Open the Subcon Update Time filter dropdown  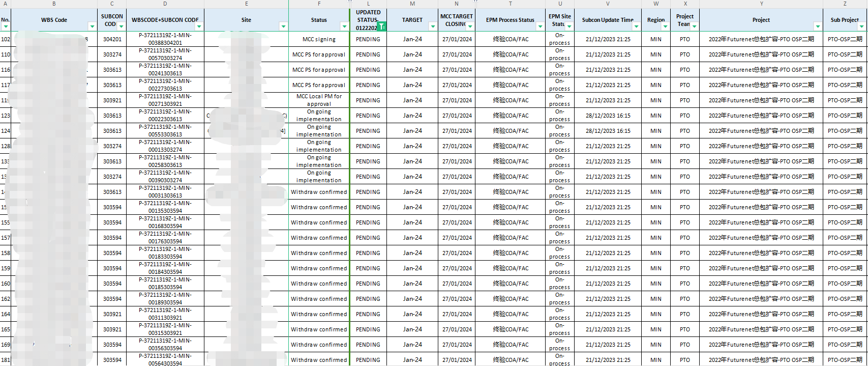point(636,26)
